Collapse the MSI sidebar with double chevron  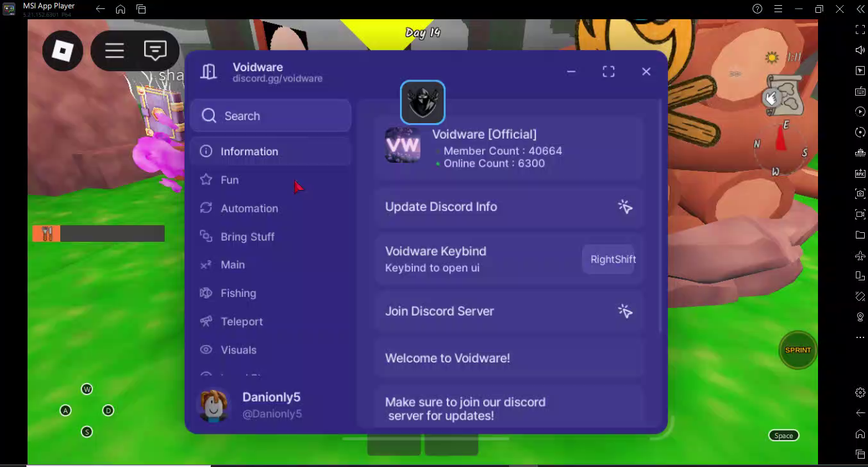(x=860, y=9)
